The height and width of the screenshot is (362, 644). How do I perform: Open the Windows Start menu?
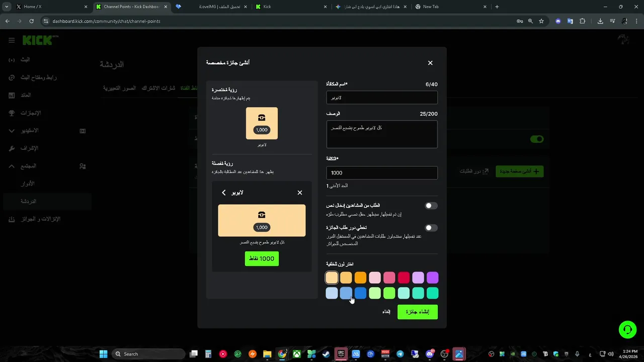tap(103, 354)
